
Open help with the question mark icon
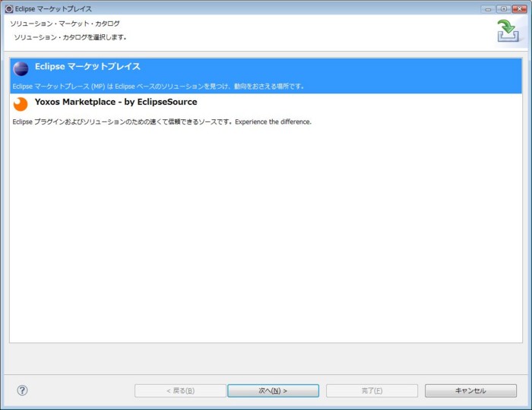22,390
